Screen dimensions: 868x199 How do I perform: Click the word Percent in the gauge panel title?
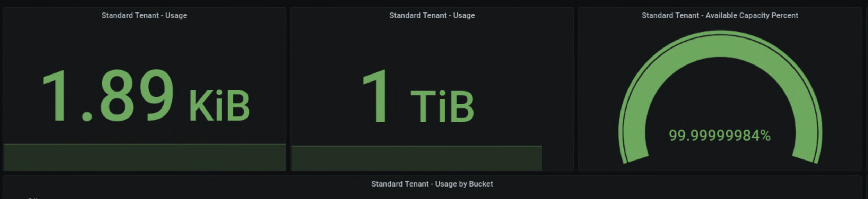785,16
